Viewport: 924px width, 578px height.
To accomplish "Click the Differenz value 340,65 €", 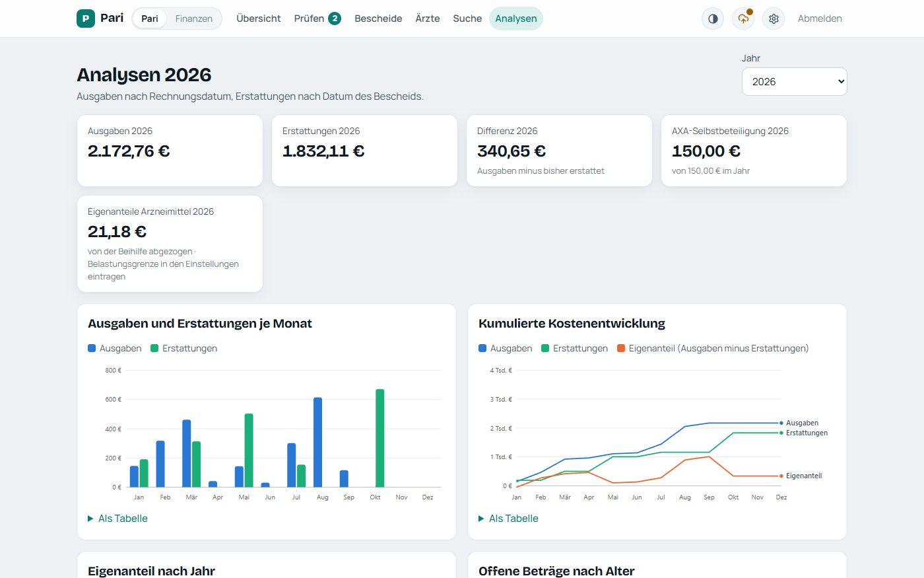I will (x=511, y=151).
